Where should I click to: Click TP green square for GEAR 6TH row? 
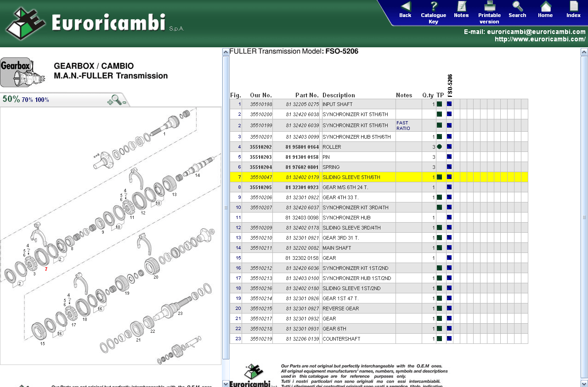click(x=439, y=329)
